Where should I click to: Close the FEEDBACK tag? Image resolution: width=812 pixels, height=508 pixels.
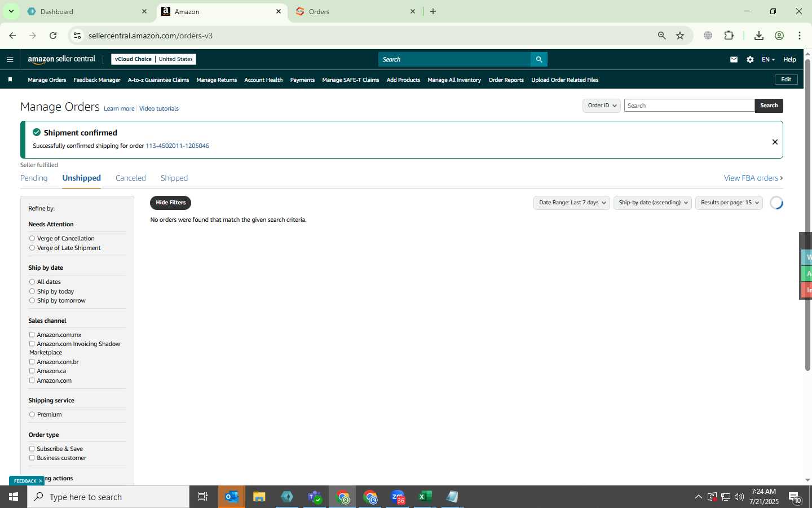[41, 481]
